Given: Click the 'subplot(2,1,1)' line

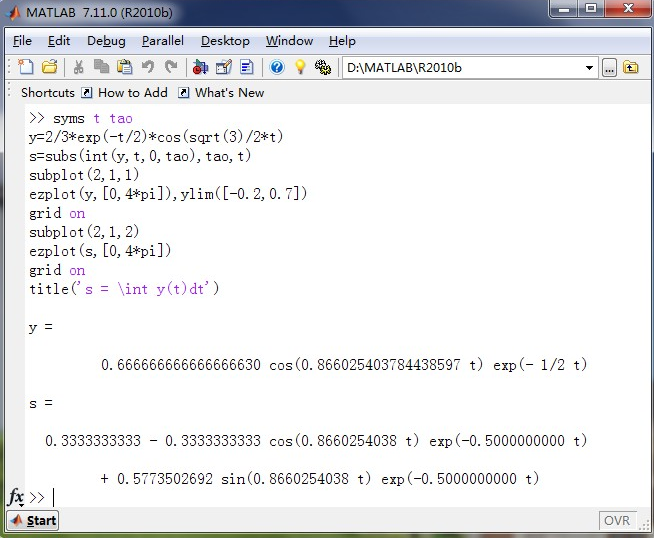Looking at the screenshot, I should click(84, 175).
